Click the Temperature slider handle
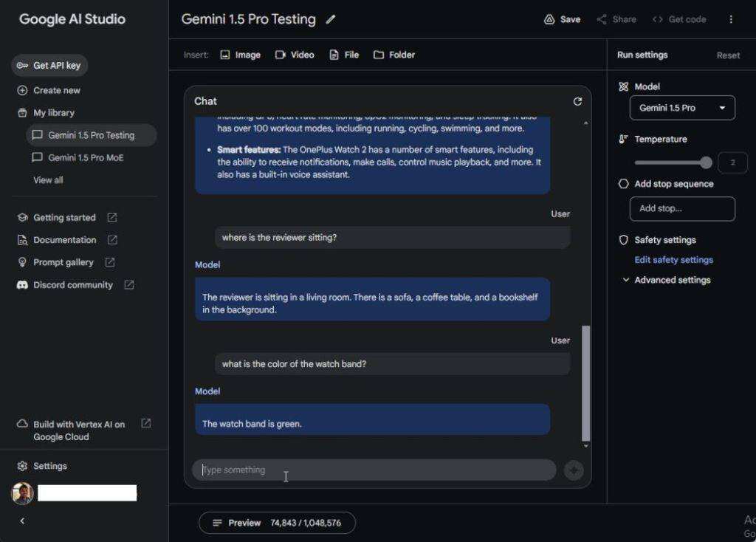The height and width of the screenshot is (542, 756). tap(707, 162)
